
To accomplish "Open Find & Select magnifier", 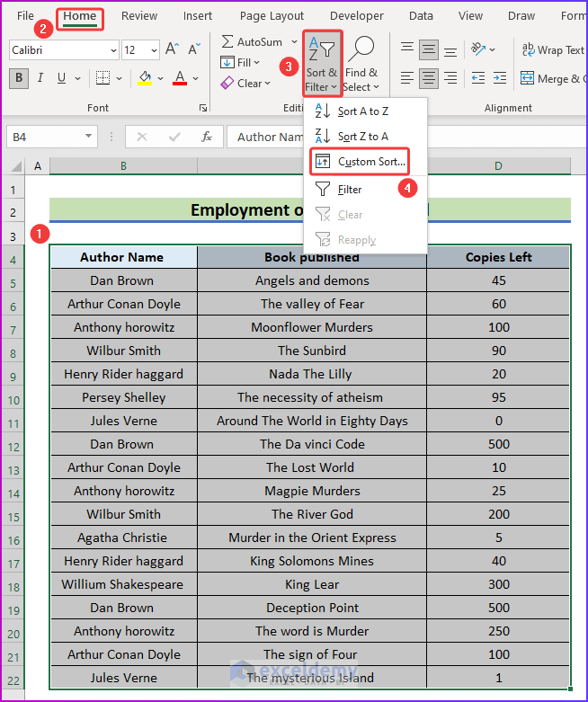I will 361,63.
